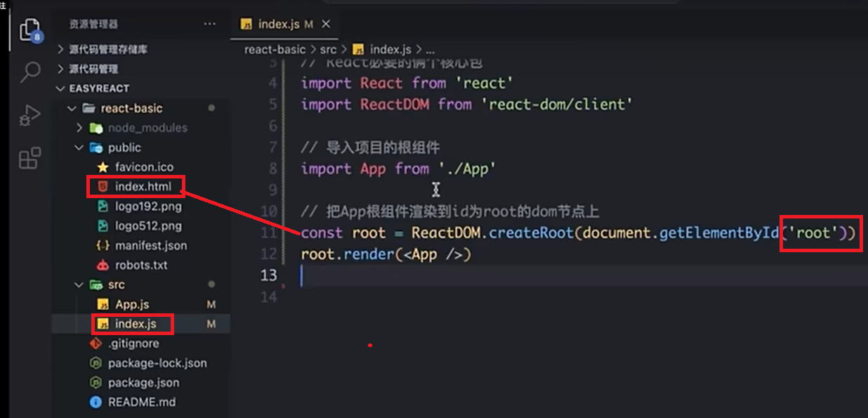Image resolution: width=868 pixels, height=418 pixels.
Task: Click the logo512.png image icon
Action: (x=103, y=226)
